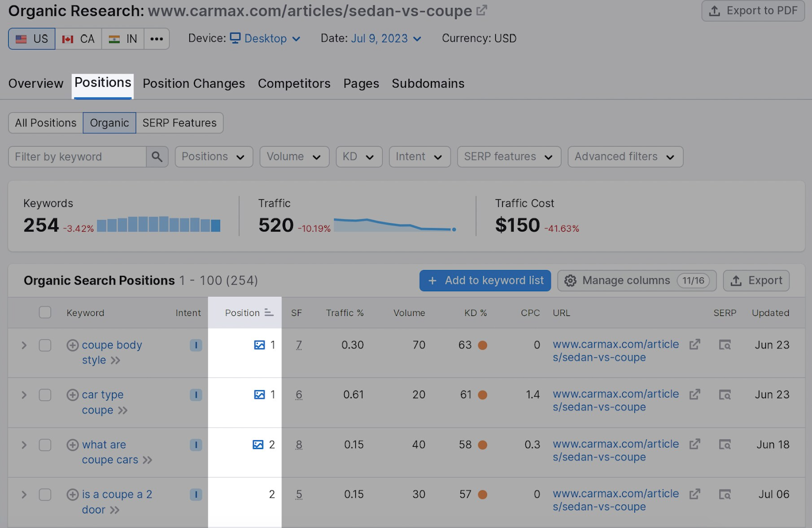Switch to the Position Changes tab
Screen dimensions: 812x528
point(193,84)
